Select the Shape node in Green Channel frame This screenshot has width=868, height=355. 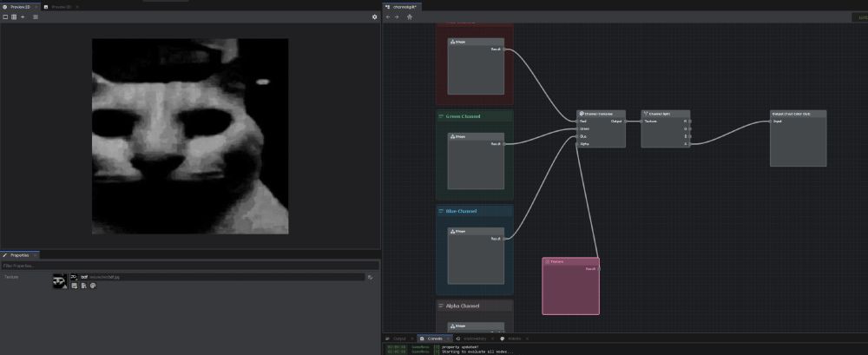476,161
